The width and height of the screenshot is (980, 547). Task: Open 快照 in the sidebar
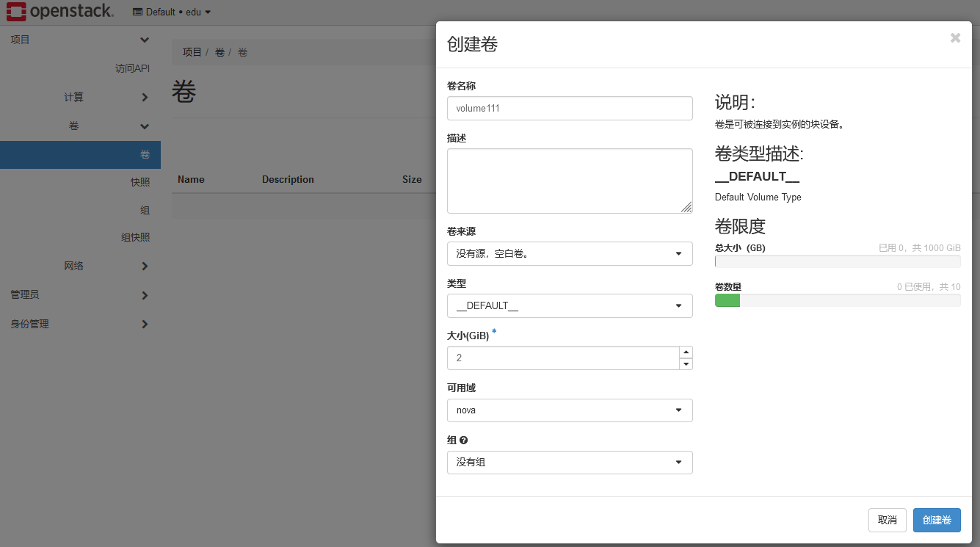139,182
